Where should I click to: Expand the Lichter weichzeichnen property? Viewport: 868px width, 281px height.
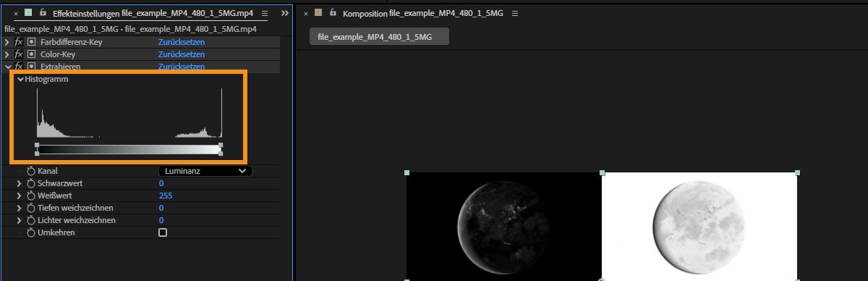[x=20, y=220]
